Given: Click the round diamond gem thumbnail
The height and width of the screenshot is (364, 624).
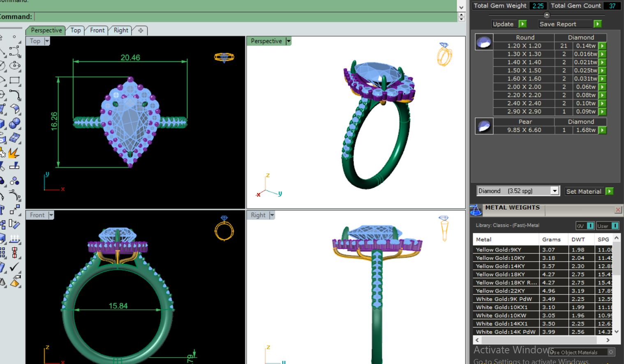Looking at the screenshot, I should coord(484,42).
